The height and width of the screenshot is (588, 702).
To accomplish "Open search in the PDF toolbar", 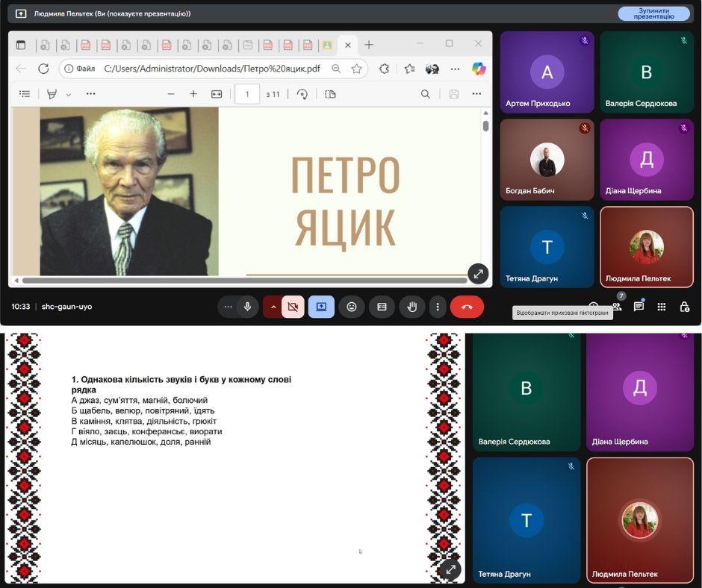I will (425, 94).
